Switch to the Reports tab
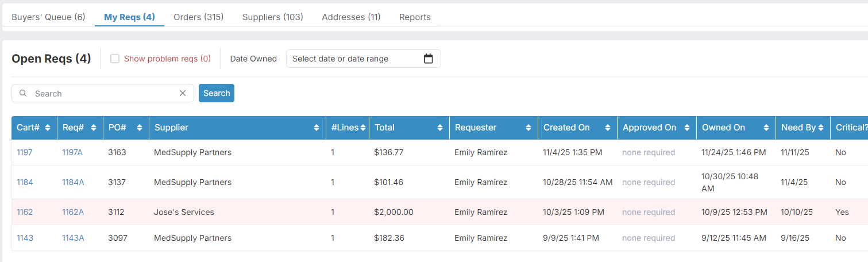868x262 pixels. click(x=415, y=17)
